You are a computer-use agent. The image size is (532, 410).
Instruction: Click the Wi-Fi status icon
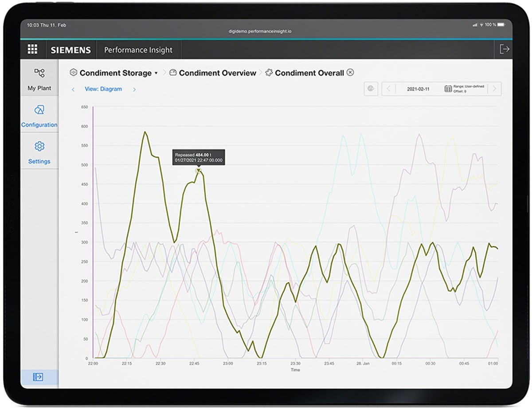(481, 25)
